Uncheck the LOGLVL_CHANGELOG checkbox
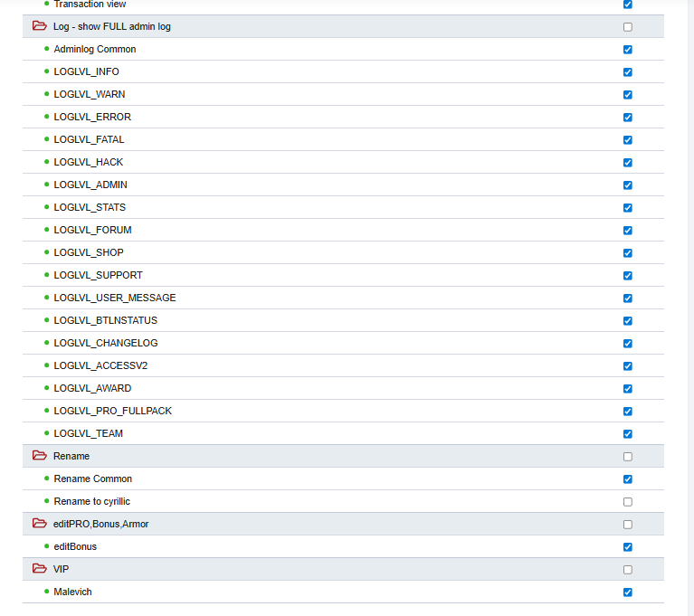The image size is (694, 616). point(628,344)
